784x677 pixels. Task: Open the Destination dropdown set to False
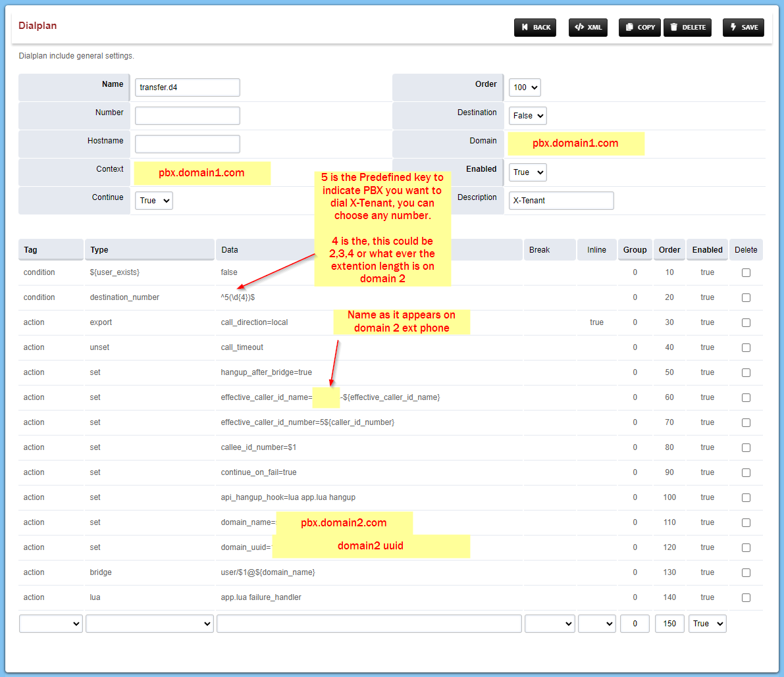[x=527, y=115]
